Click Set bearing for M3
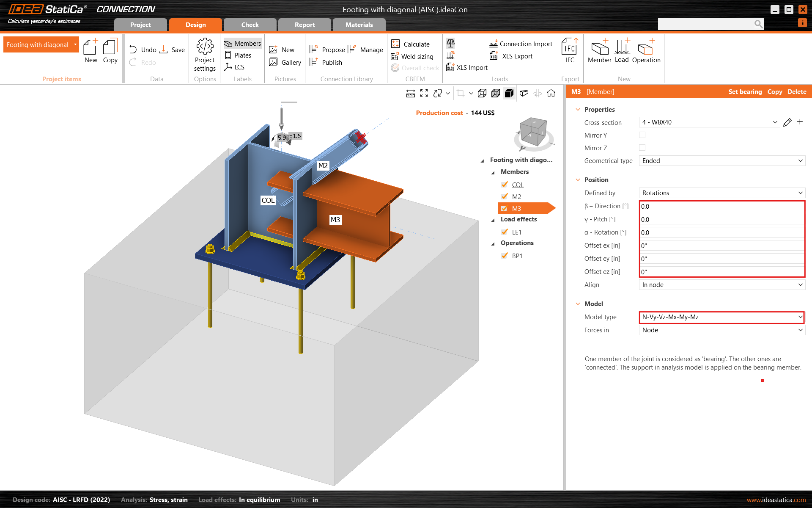This screenshot has height=508, width=812. pos(745,92)
